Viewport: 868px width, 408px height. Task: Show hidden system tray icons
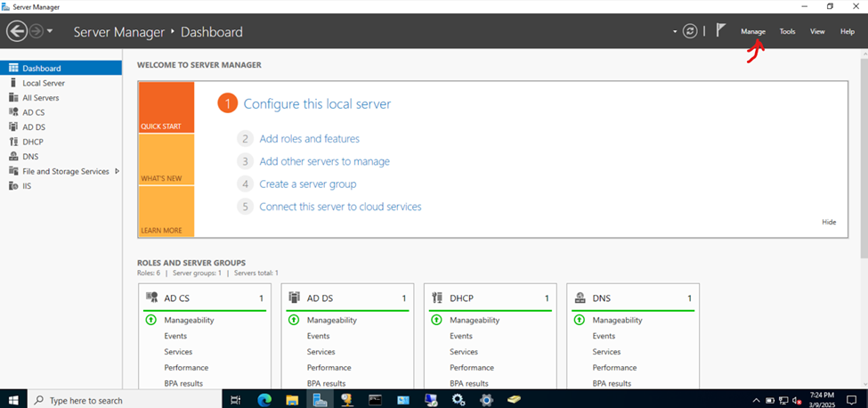coord(756,400)
